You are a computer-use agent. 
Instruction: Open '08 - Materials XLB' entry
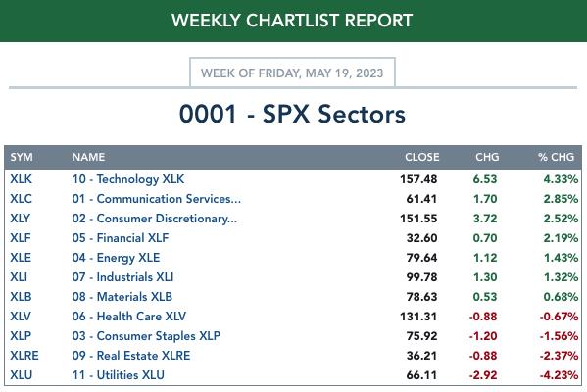click(x=122, y=297)
